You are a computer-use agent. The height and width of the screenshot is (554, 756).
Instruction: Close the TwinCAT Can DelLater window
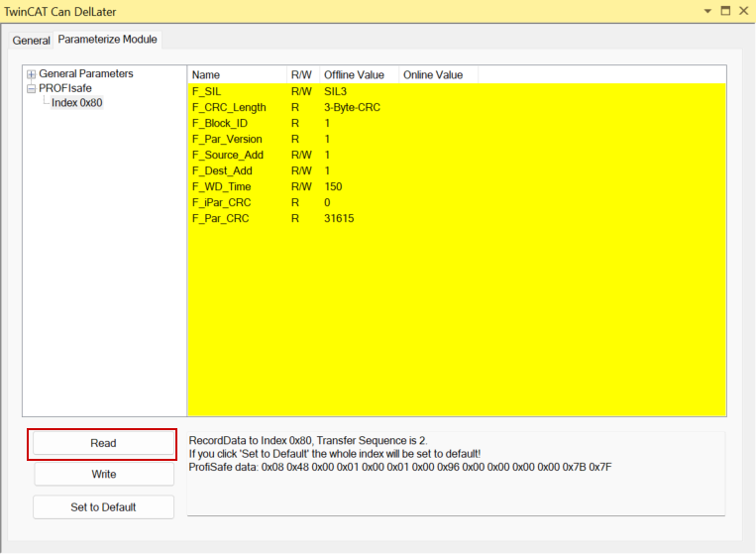tap(743, 11)
